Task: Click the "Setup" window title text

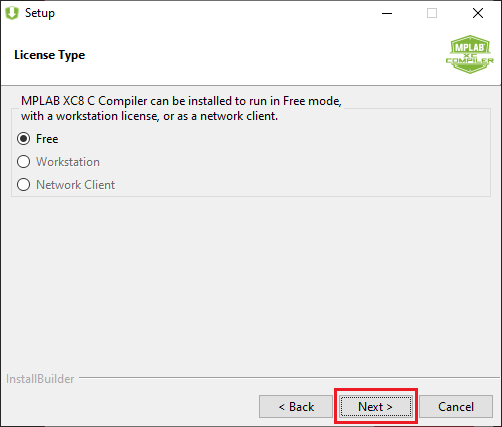Action: point(40,13)
